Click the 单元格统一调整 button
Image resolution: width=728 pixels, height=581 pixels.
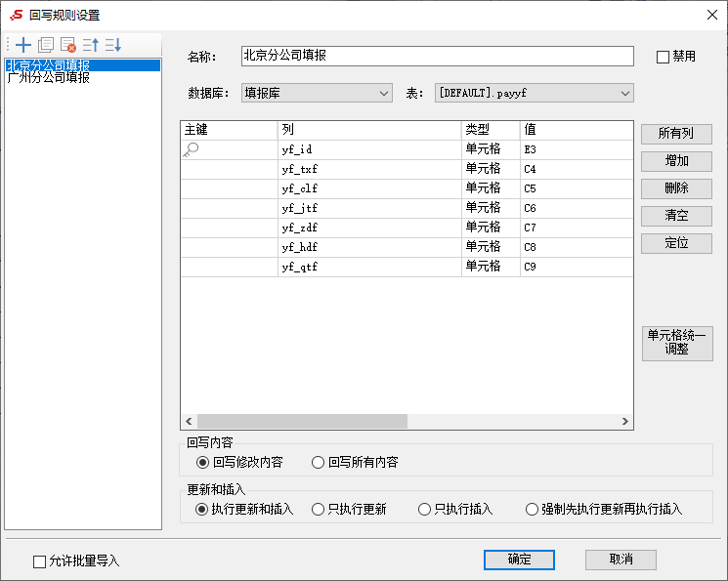(x=677, y=344)
